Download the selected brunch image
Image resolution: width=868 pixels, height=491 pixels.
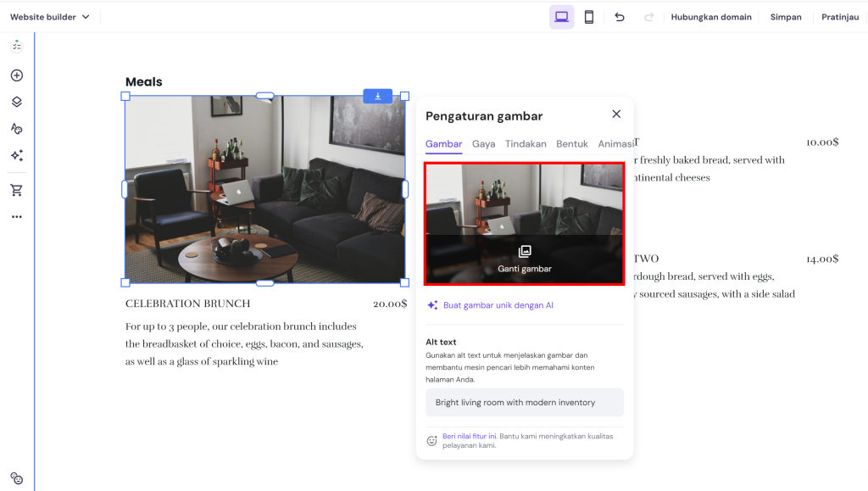click(x=377, y=96)
